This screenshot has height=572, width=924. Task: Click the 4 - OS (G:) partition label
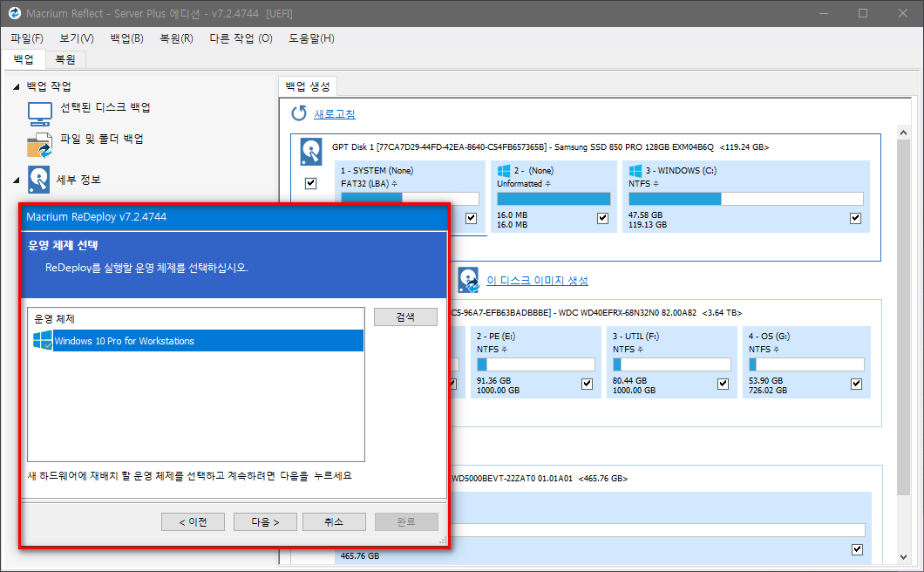tap(769, 336)
